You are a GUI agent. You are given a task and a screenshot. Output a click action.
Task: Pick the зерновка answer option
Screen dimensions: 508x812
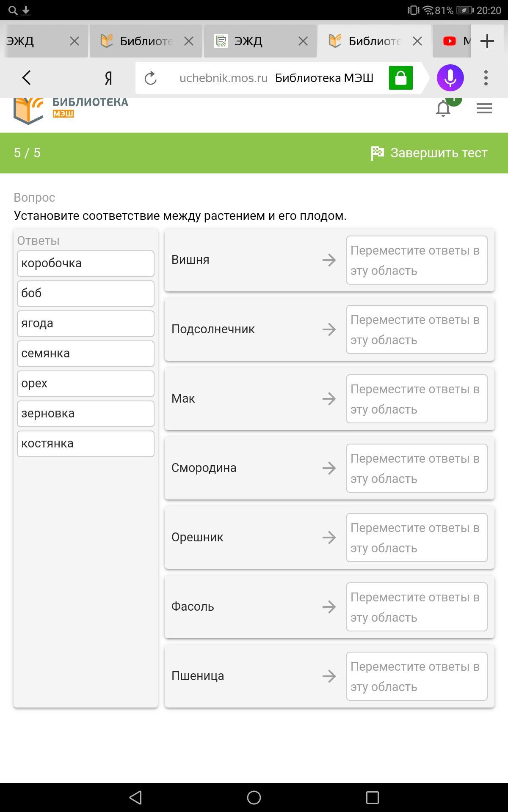86,414
